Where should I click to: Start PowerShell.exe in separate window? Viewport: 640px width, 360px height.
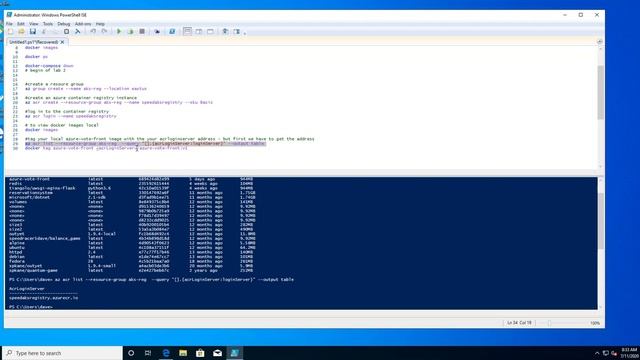[172, 31]
